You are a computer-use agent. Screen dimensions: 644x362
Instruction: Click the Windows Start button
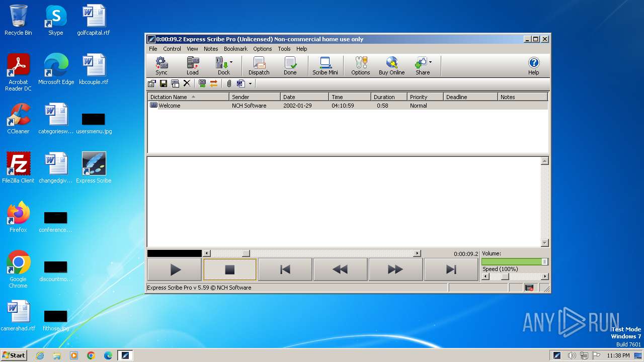14,355
